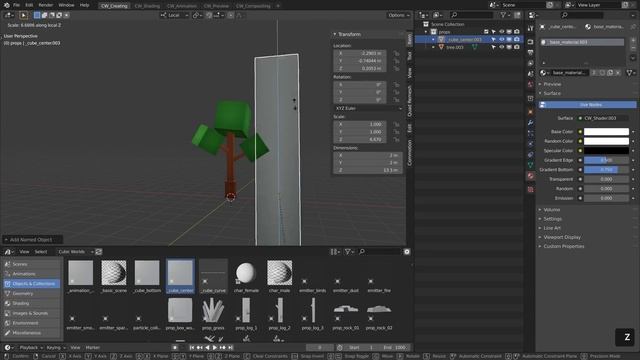Toggle render camera of _cube_center.003
The image size is (640, 360).
[517, 39]
